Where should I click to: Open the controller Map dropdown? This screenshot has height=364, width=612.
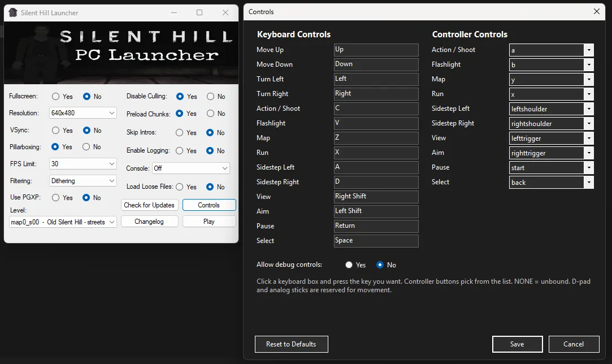pyautogui.click(x=551, y=80)
